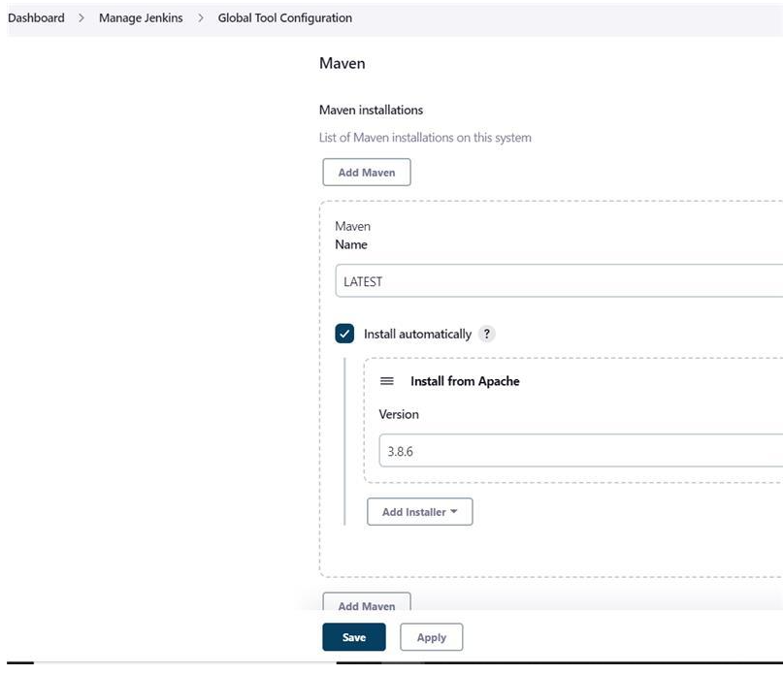Open the Add Installer dropdown
This screenshot has width=784, height=675.
tap(419, 512)
